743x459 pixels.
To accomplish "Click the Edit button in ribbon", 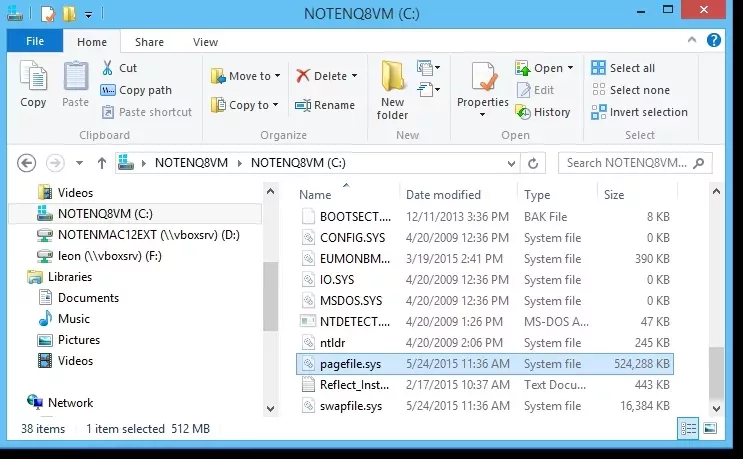I will [535, 90].
